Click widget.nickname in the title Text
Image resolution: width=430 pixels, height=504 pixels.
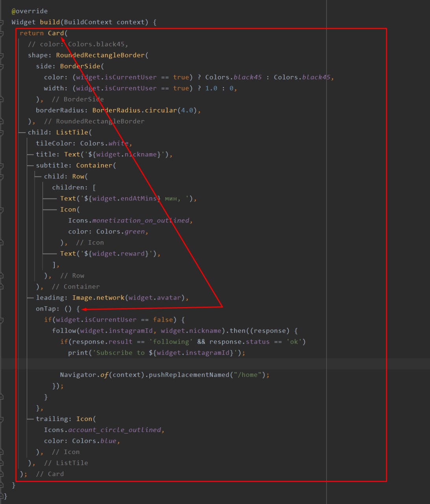pyautogui.click(x=126, y=154)
